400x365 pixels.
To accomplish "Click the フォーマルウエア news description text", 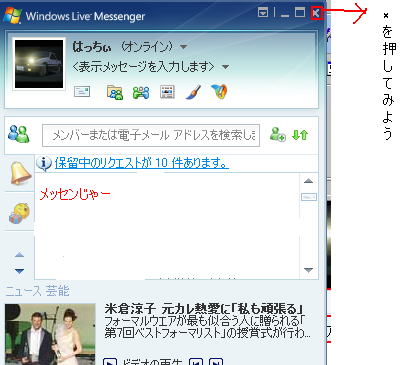I will 207,327.
